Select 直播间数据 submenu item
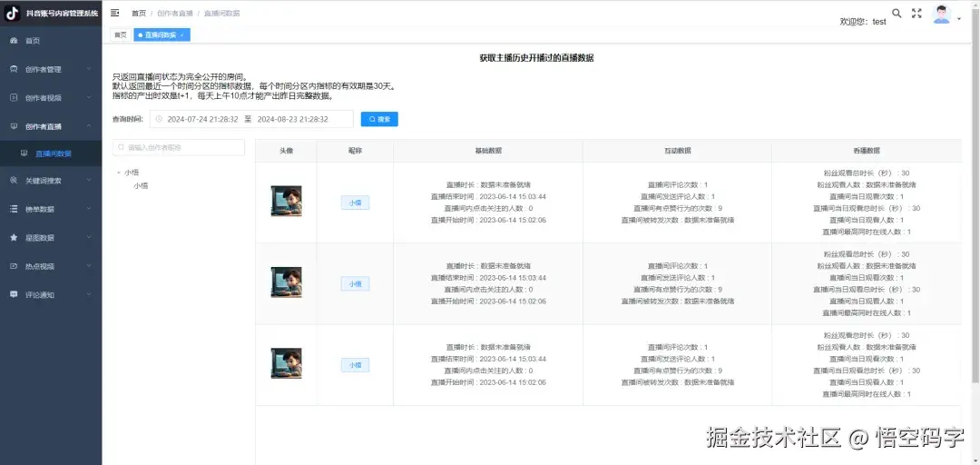 tap(51, 153)
